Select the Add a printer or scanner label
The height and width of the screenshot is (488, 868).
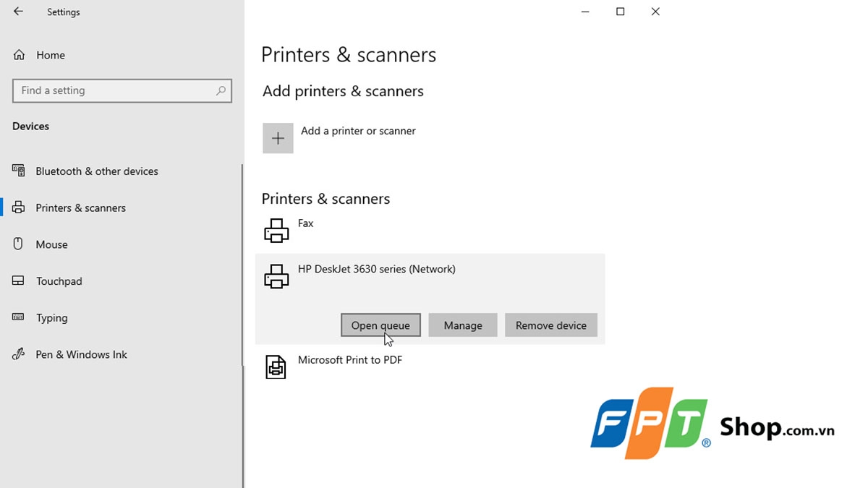358,131
